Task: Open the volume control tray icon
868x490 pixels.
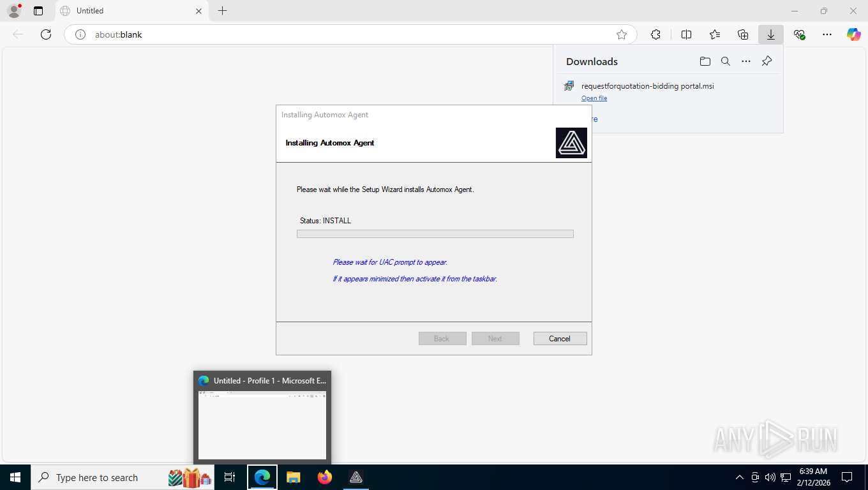Action: coord(770,477)
